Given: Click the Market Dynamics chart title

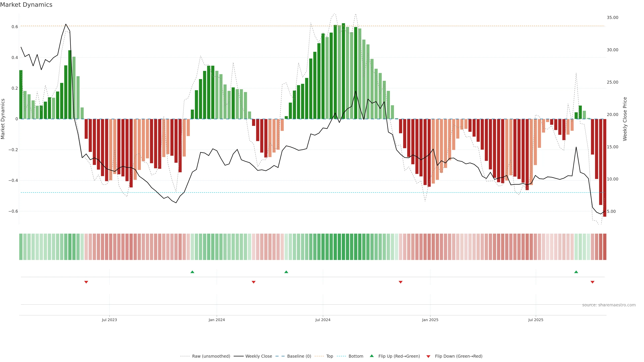Looking at the screenshot, I should [x=26, y=5].
